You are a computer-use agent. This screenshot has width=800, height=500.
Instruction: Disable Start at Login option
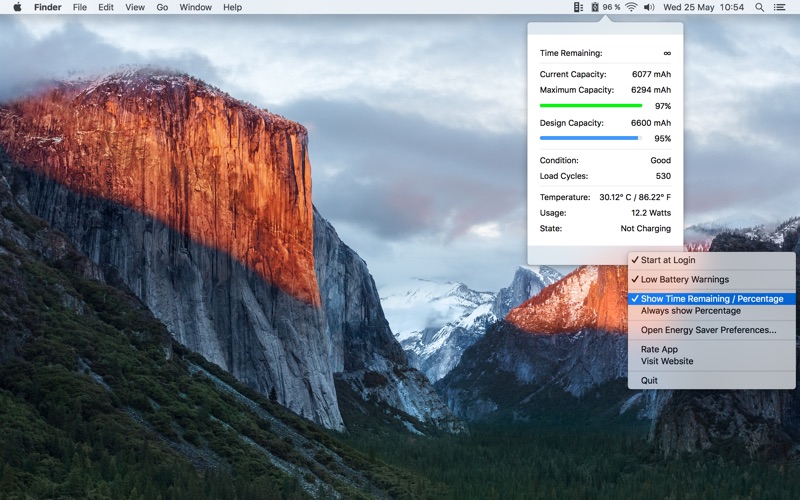coord(668,260)
